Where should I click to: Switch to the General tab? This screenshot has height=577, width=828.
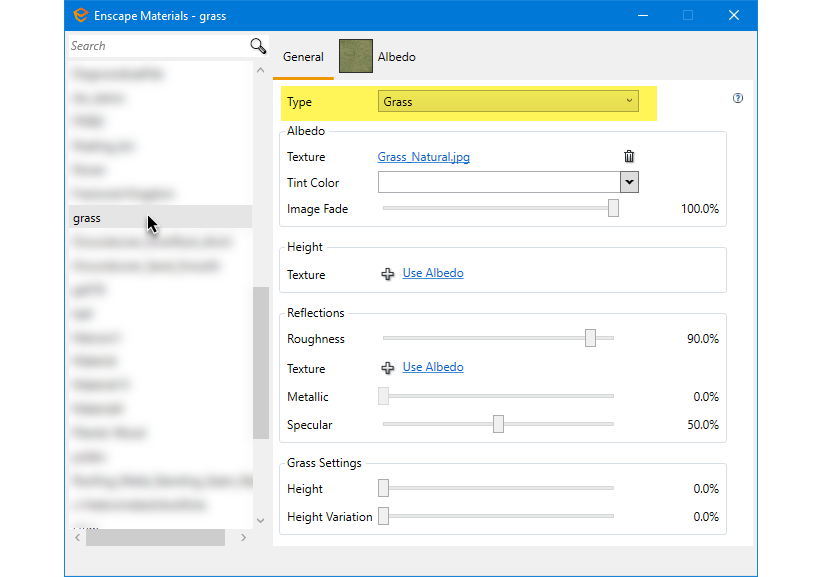pos(303,57)
